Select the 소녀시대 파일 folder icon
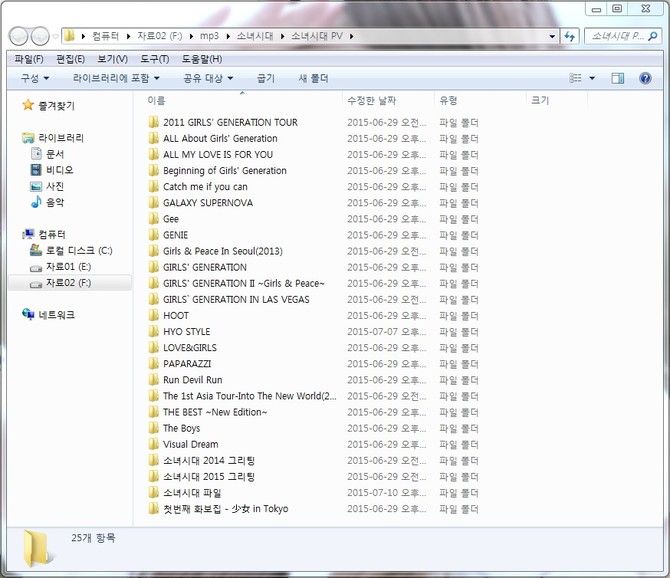The image size is (670, 578). tap(153, 493)
